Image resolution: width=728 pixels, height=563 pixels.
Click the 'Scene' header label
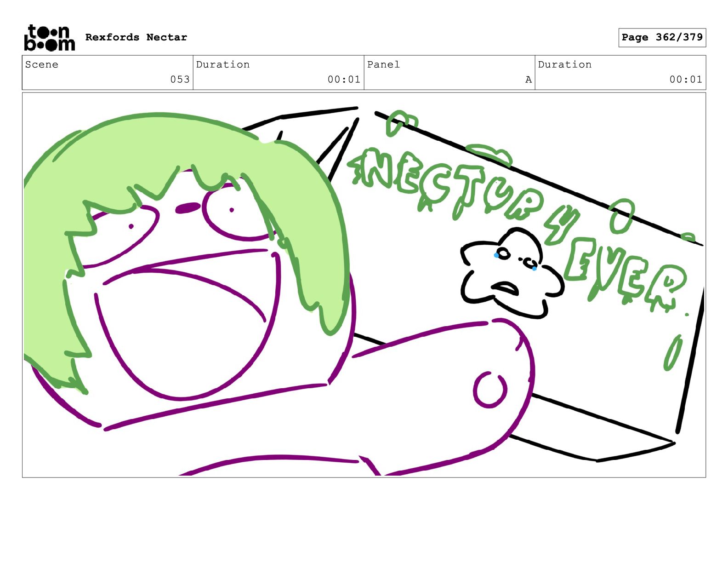pos(42,64)
